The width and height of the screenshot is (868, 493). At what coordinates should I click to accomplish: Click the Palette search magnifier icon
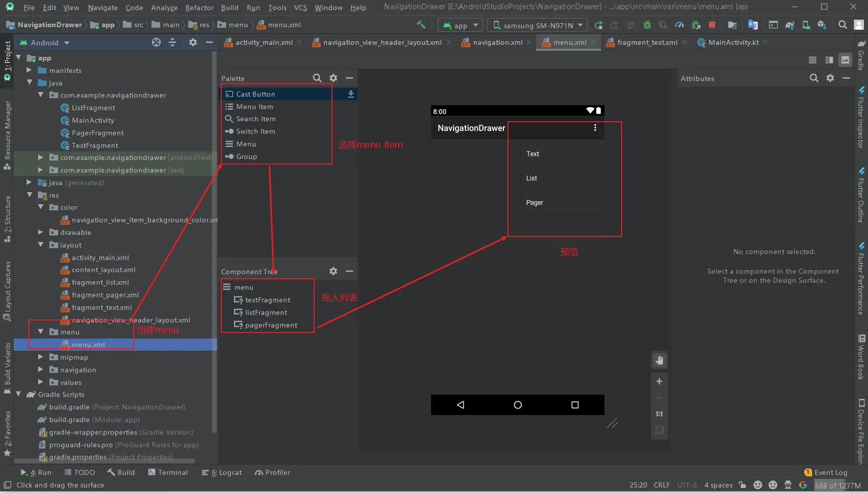[x=317, y=78]
